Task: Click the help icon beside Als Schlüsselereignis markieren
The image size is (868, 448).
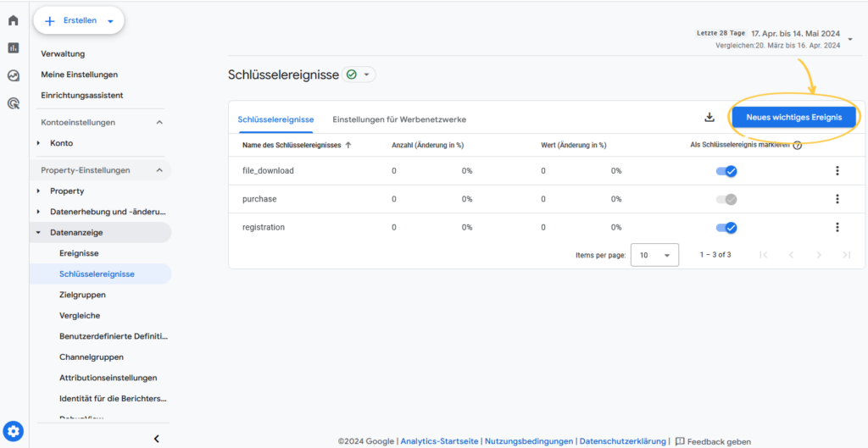Action: 797,145
